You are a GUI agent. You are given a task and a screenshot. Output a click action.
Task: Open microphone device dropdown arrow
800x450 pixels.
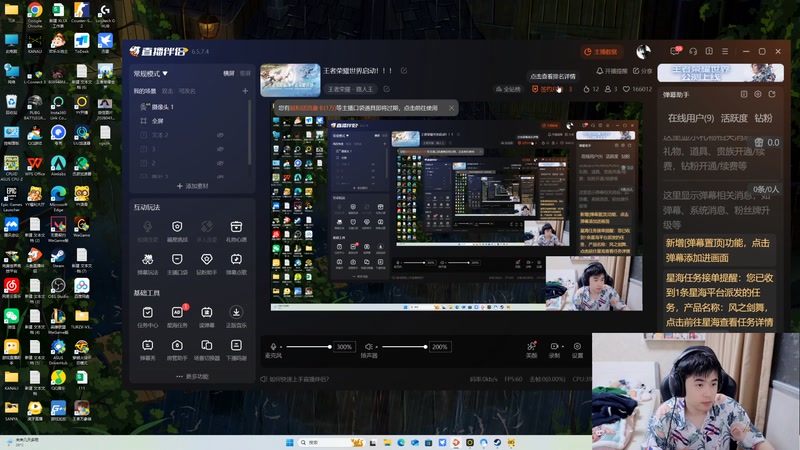281,347
